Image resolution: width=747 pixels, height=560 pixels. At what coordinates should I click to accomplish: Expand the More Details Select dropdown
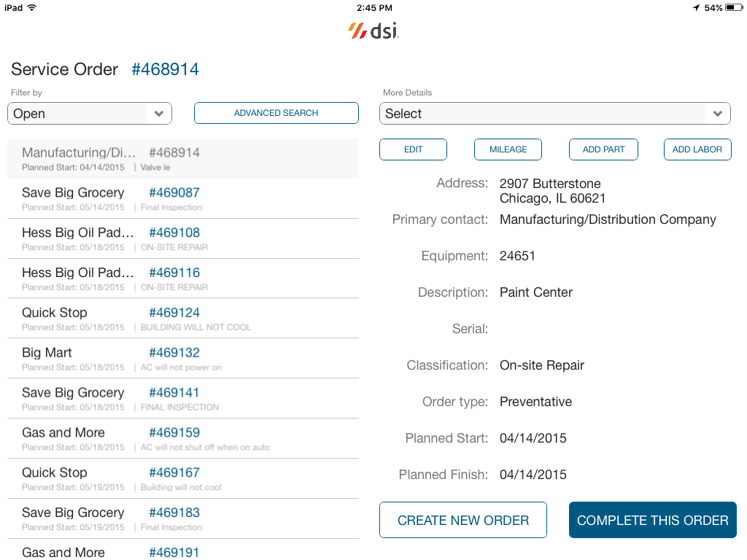coord(555,113)
